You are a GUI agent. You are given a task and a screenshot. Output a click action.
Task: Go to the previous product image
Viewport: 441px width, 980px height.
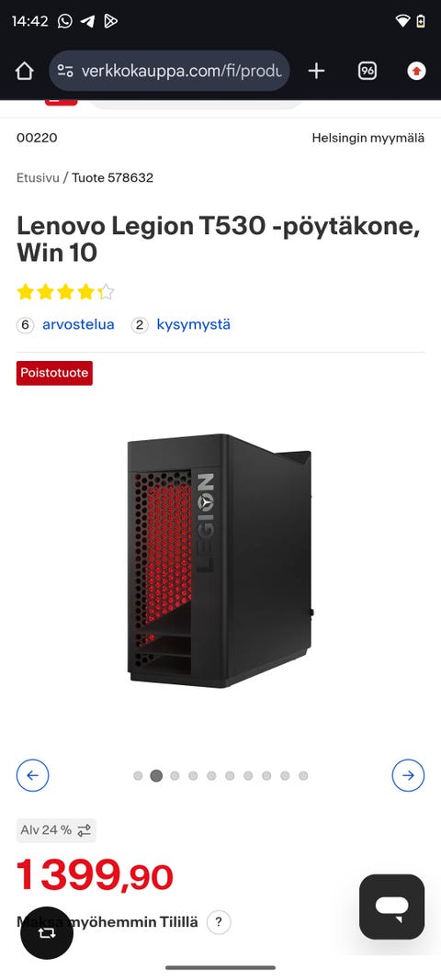(x=32, y=775)
